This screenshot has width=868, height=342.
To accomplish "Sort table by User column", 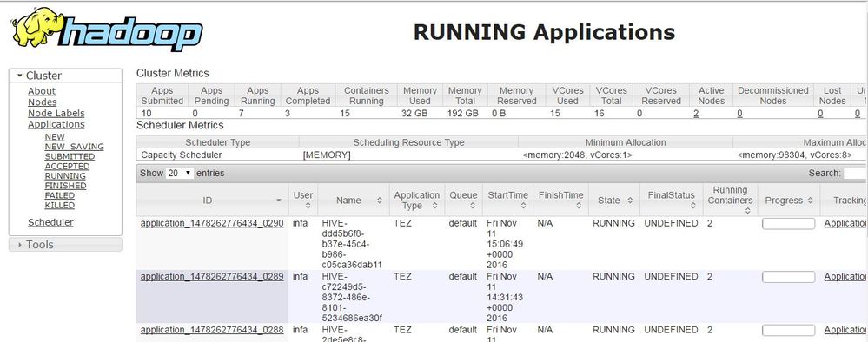I will pyautogui.click(x=303, y=201).
